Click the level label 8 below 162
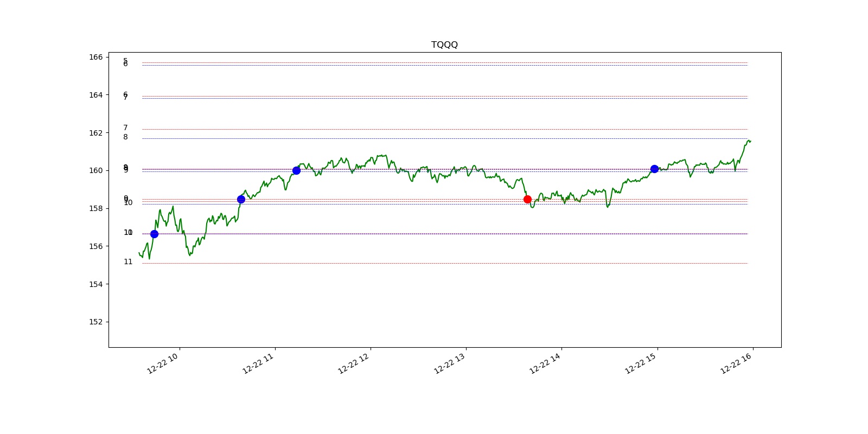 [x=126, y=137]
